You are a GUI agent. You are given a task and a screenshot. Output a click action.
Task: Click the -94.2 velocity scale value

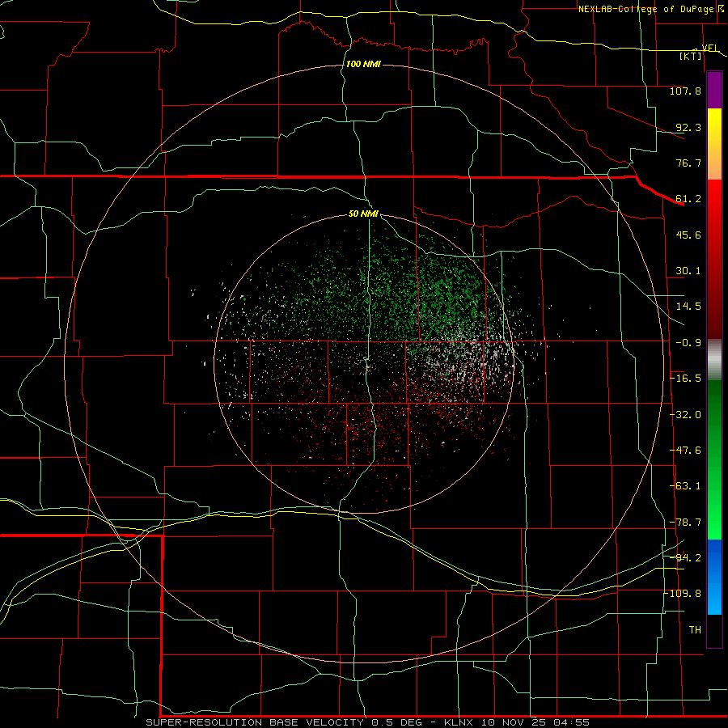click(685, 557)
